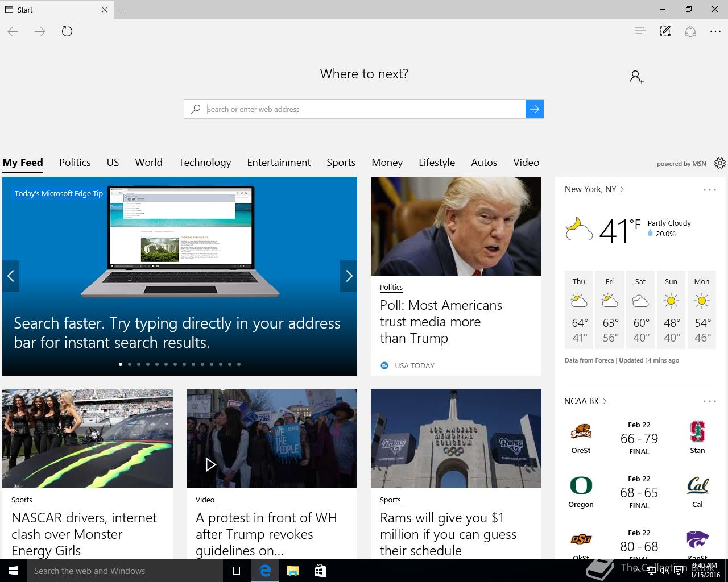Open the Rams $1 million schedule headline
Screen dimensions: 728x582
[x=448, y=534]
